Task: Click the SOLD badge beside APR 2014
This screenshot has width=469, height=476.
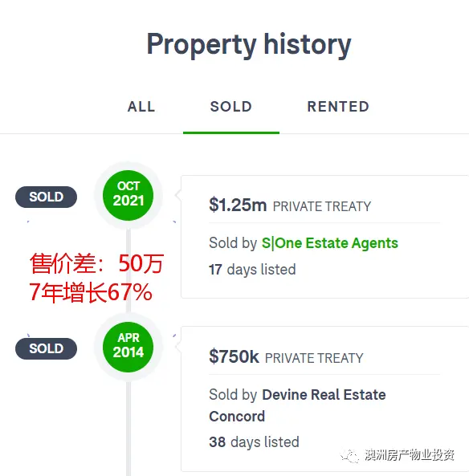Action: pos(46,348)
